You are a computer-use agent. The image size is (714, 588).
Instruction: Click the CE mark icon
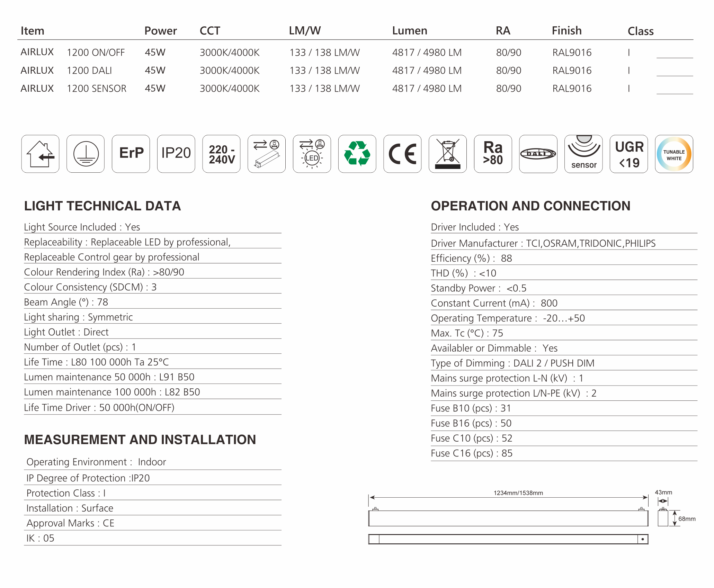402,154
